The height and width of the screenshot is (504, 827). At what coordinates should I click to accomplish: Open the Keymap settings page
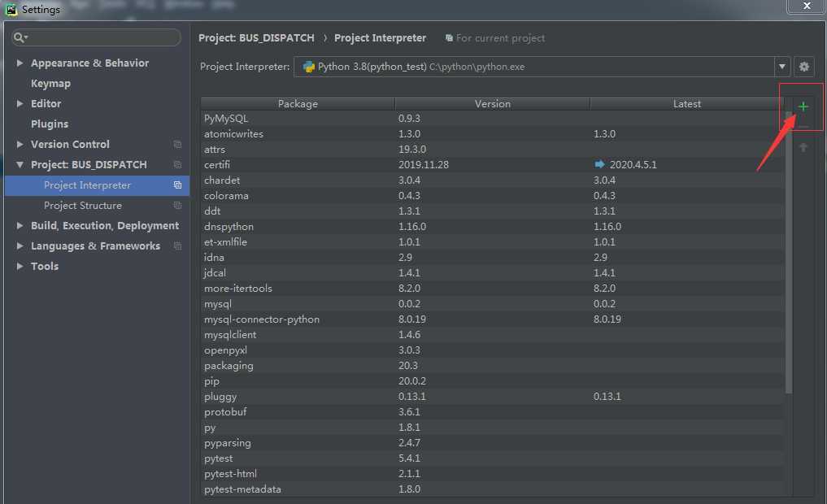click(x=50, y=83)
